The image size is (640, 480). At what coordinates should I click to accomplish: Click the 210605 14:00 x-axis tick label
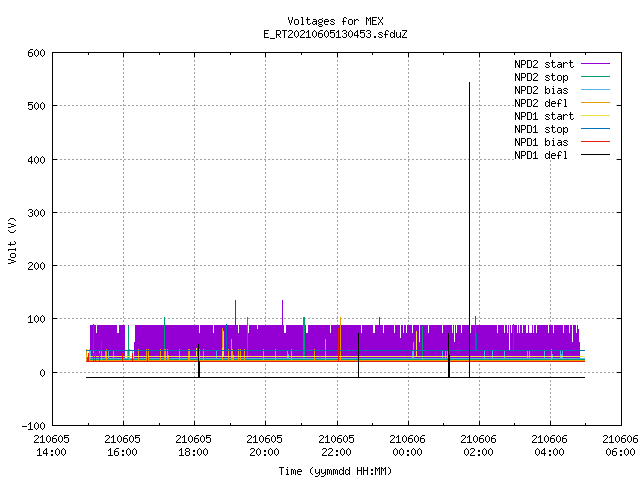(51, 446)
